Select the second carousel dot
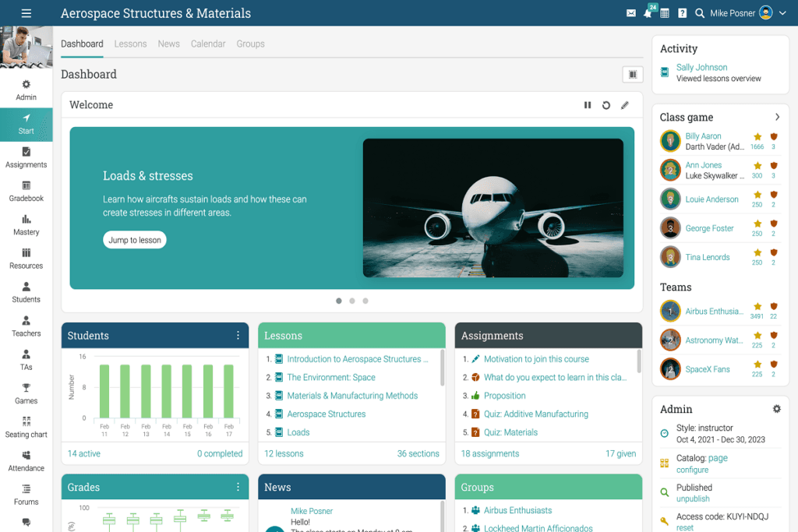Image resolution: width=798 pixels, height=532 pixels. (x=352, y=301)
